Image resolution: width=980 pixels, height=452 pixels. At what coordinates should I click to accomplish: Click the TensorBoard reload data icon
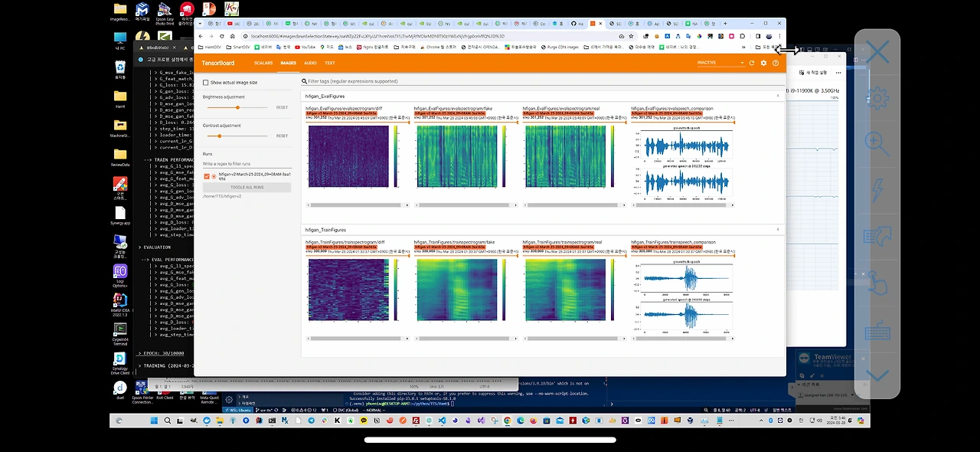(x=752, y=63)
